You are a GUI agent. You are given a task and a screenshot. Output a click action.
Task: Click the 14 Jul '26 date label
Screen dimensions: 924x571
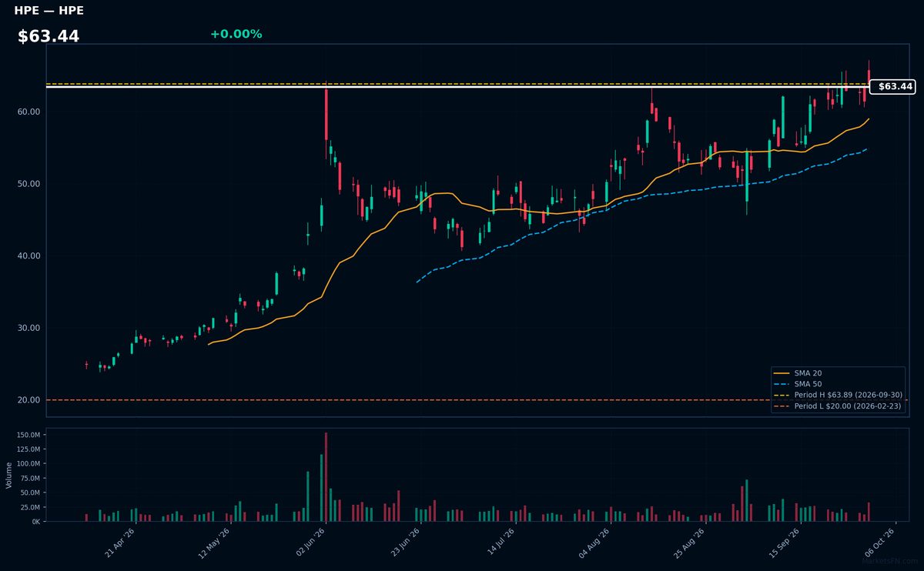[x=499, y=543]
